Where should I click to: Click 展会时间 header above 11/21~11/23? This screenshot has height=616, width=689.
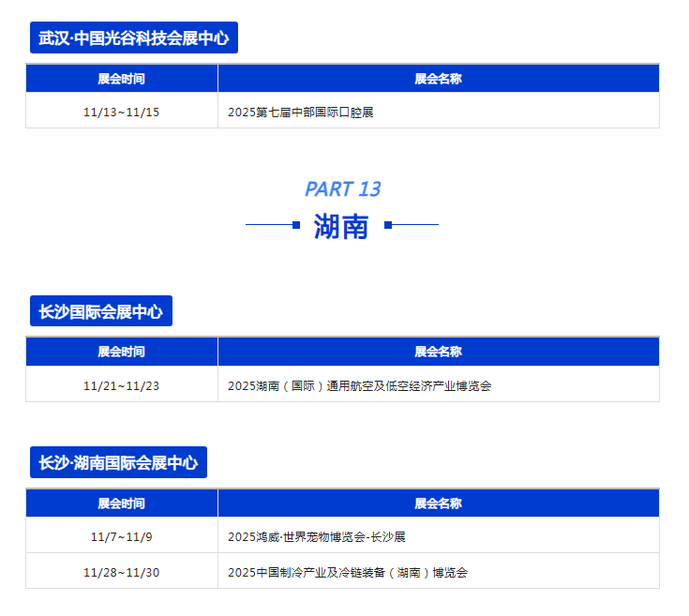tap(122, 352)
